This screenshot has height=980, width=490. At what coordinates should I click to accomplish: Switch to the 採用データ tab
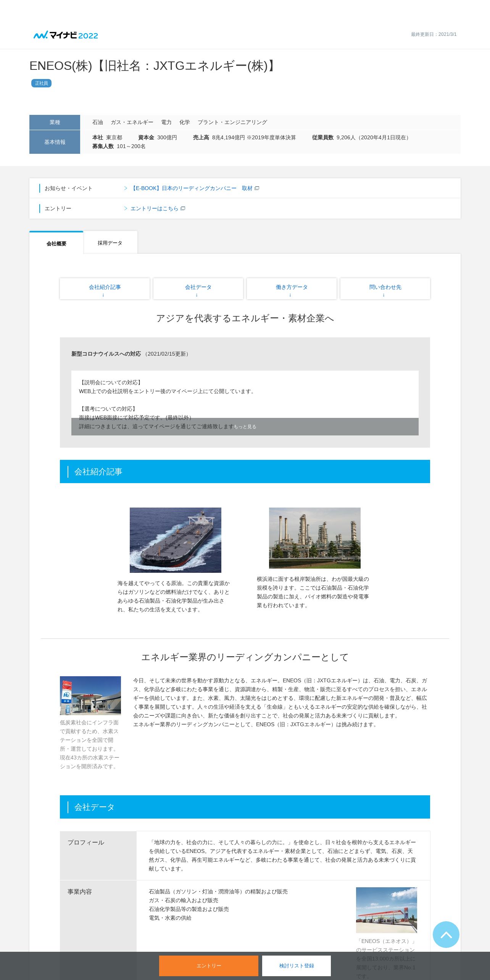110,243
